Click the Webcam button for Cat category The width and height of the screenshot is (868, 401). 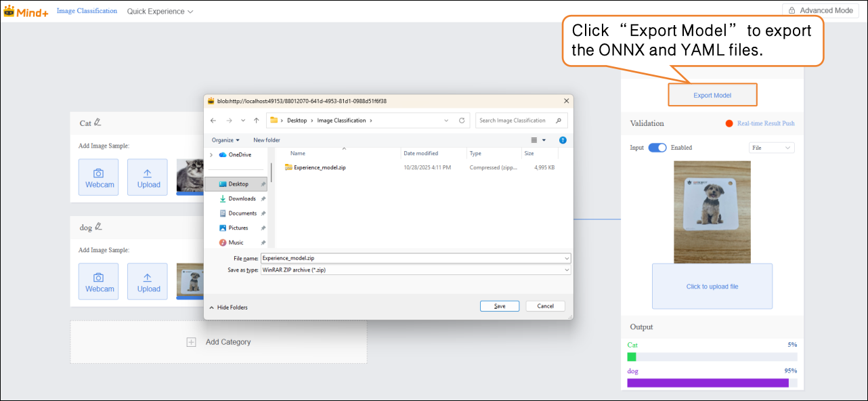pyautogui.click(x=98, y=177)
